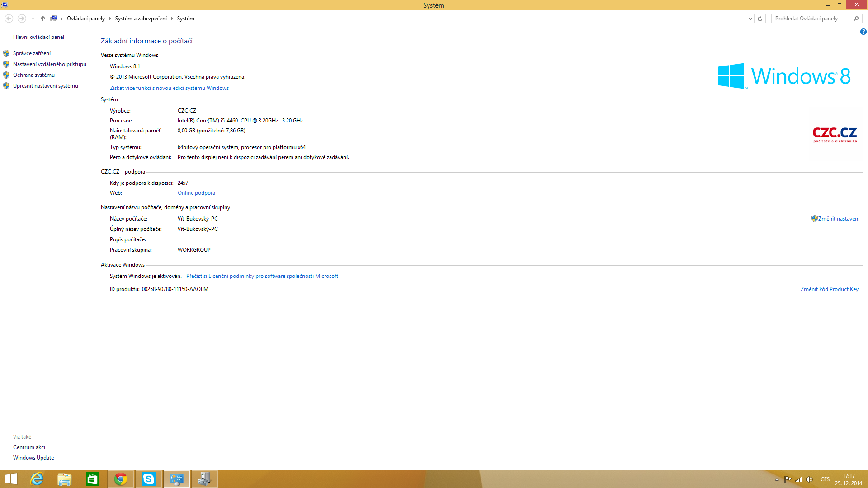Open the Online podpora link
Screen dimensions: 868x488
196,193
